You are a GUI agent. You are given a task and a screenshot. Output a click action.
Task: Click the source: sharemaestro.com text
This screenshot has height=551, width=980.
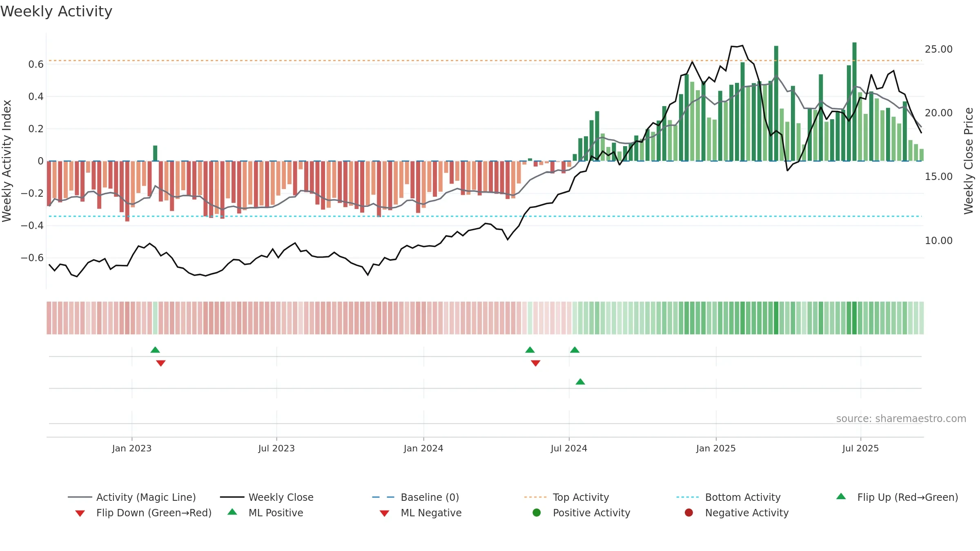[901, 419]
